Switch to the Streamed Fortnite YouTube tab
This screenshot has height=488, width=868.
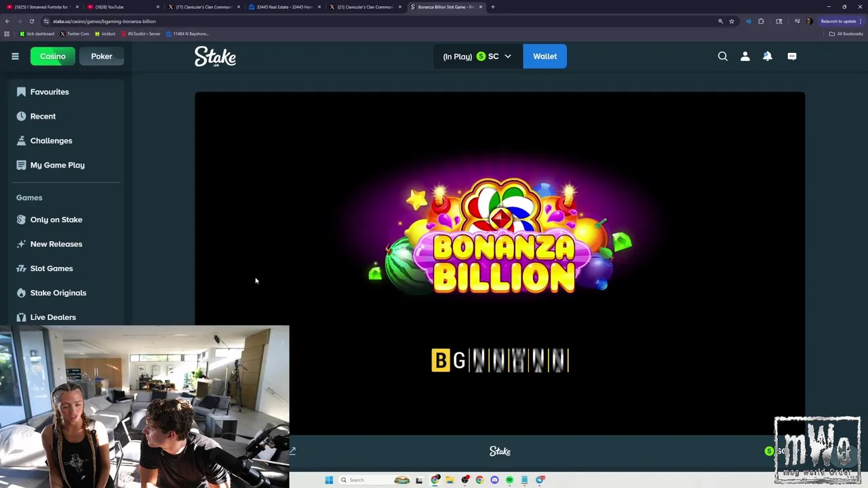click(x=42, y=7)
